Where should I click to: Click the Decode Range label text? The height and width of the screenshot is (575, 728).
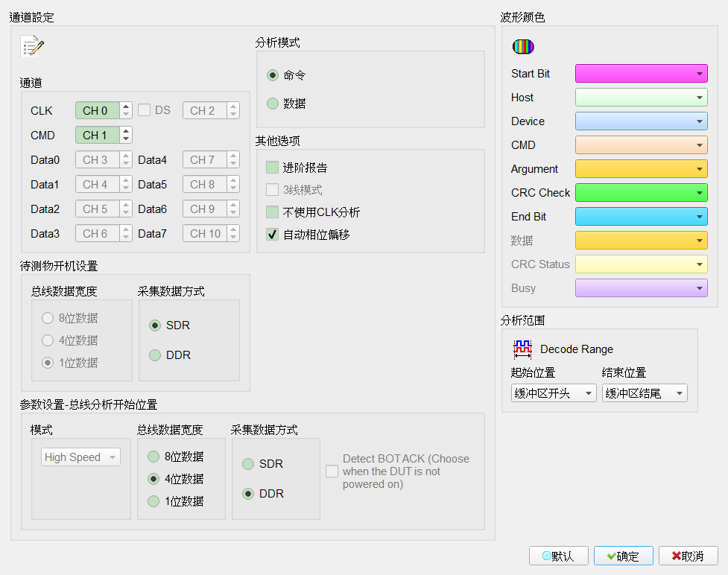pyautogui.click(x=577, y=349)
